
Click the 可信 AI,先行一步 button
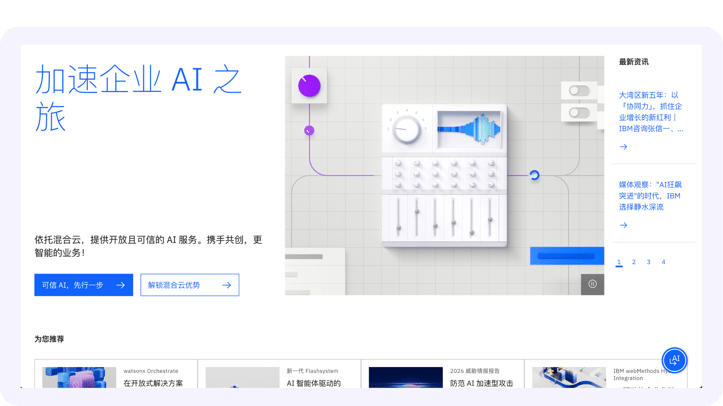pyautogui.click(x=83, y=285)
